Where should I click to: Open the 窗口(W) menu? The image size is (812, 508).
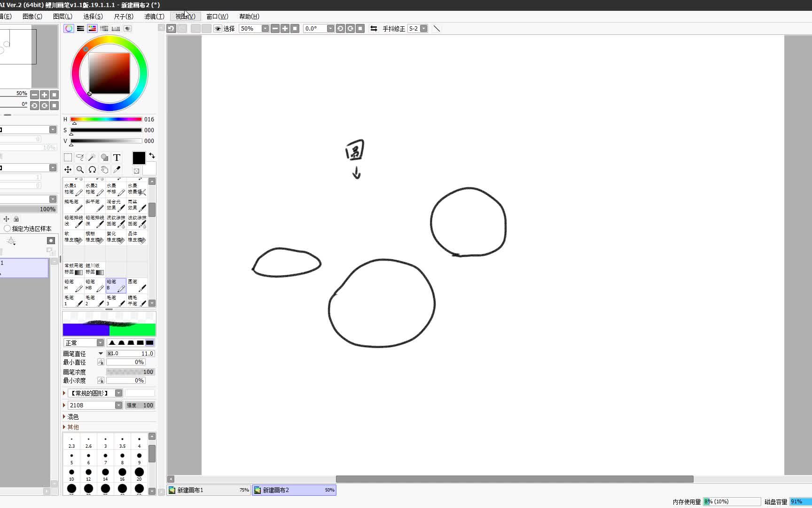(217, 16)
